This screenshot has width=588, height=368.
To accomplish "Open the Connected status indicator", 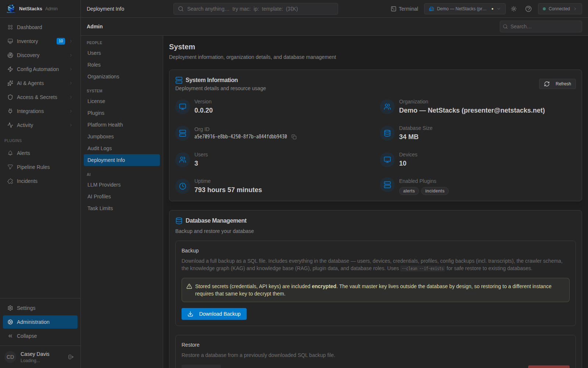I will tap(560, 9).
